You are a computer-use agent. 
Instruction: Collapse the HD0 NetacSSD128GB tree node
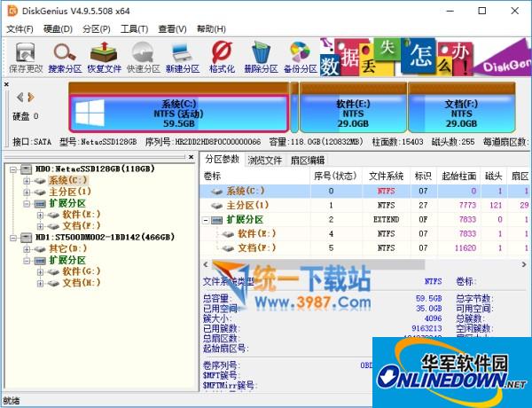click(x=13, y=169)
